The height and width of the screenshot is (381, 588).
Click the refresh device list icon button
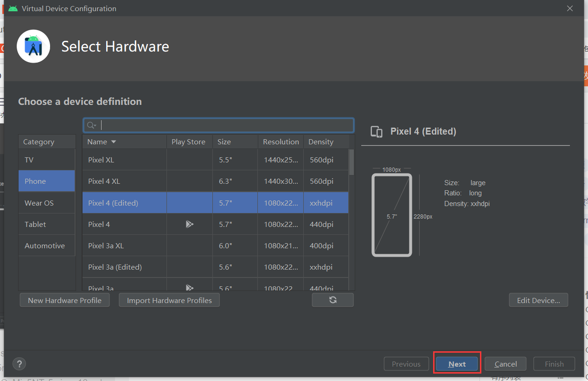332,300
